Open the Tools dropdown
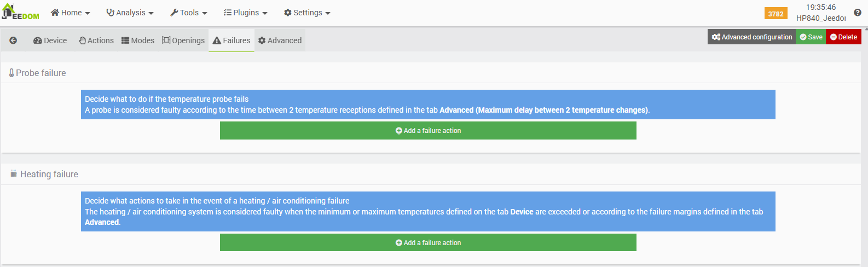The image size is (868, 267). click(188, 13)
